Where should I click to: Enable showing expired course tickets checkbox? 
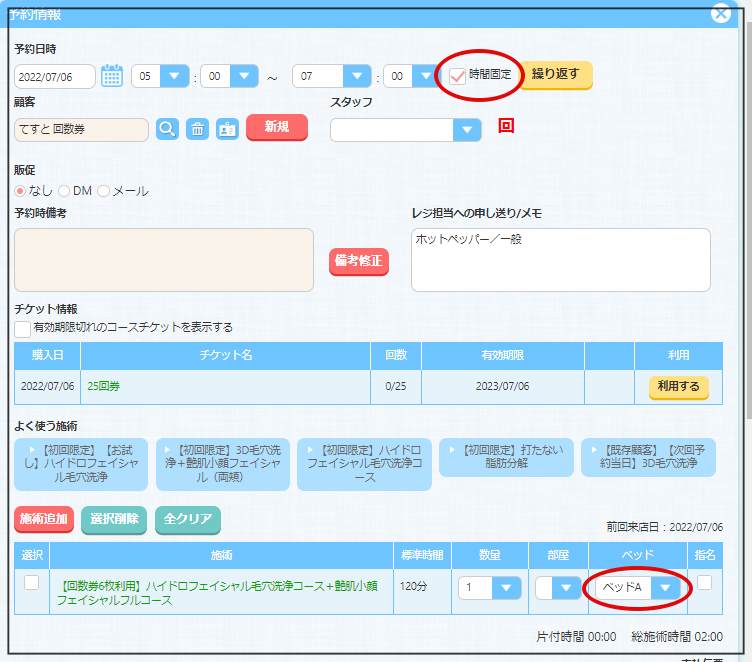tap(22, 328)
